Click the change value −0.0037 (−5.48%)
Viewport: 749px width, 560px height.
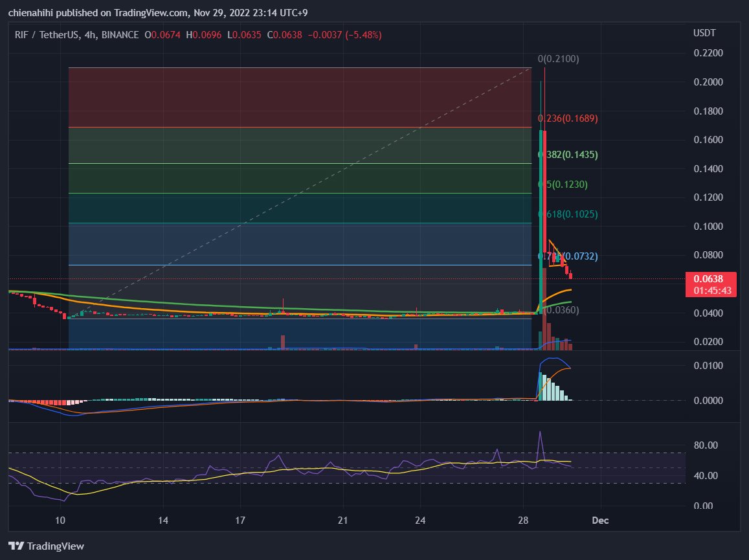(x=344, y=35)
